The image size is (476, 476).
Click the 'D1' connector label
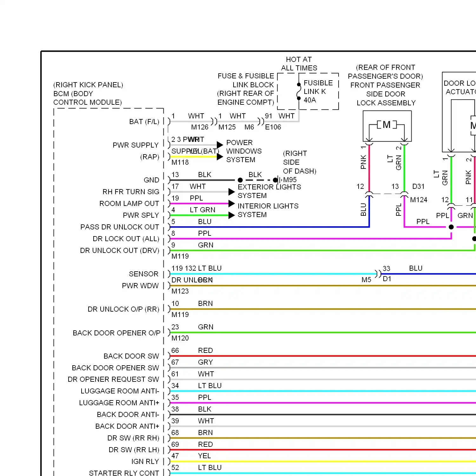pyautogui.click(x=387, y=279)
